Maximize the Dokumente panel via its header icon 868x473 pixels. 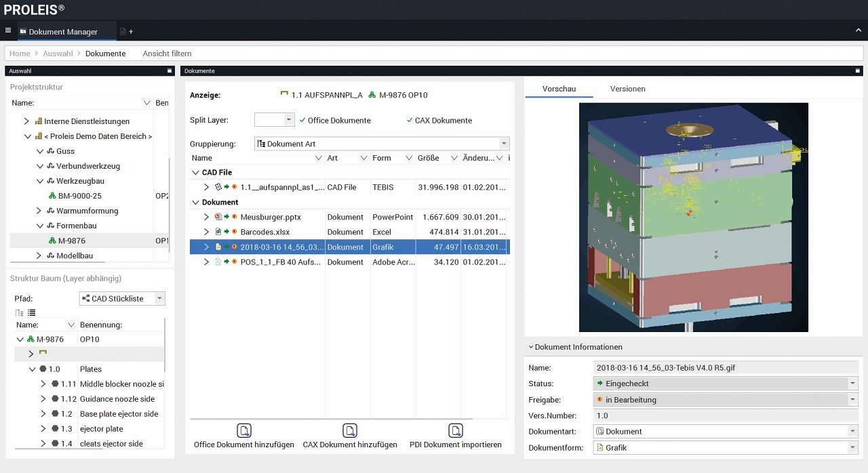(x=859, y=70)
